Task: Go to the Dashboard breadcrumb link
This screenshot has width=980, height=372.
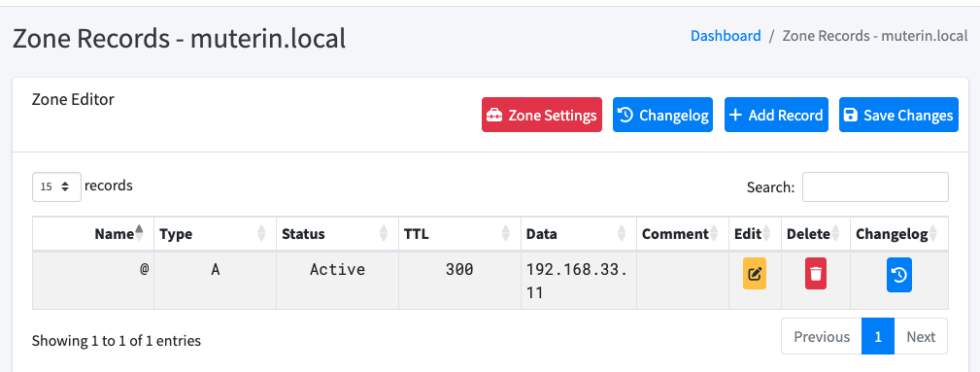Action: coord(726,36)
